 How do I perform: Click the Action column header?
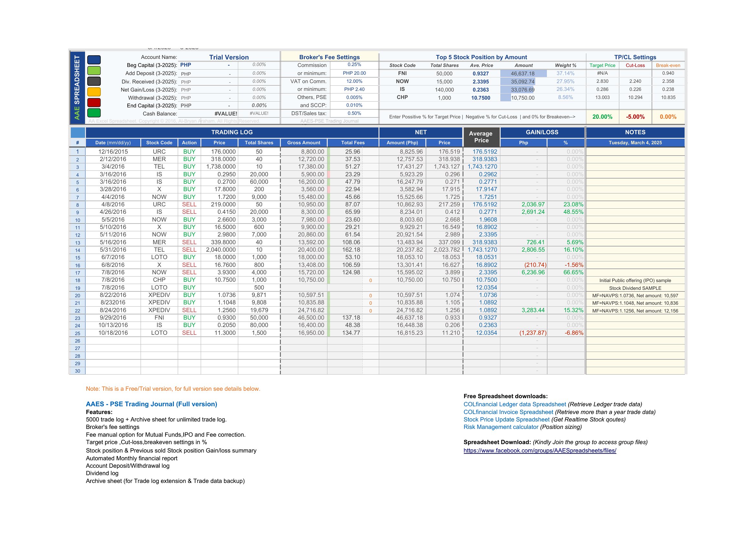point(189,143)
